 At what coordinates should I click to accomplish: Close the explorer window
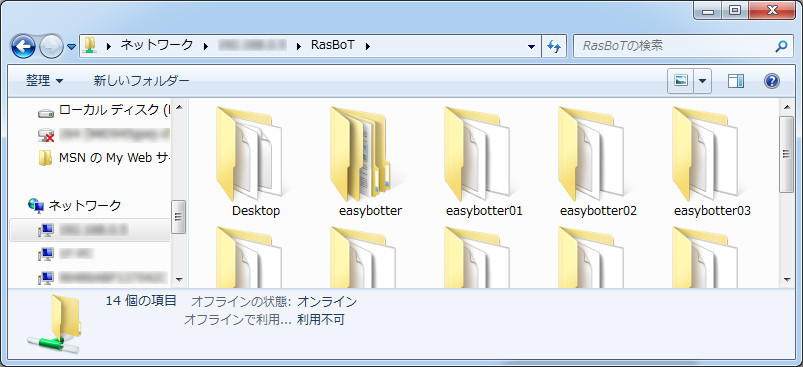(x=771, y=10)
